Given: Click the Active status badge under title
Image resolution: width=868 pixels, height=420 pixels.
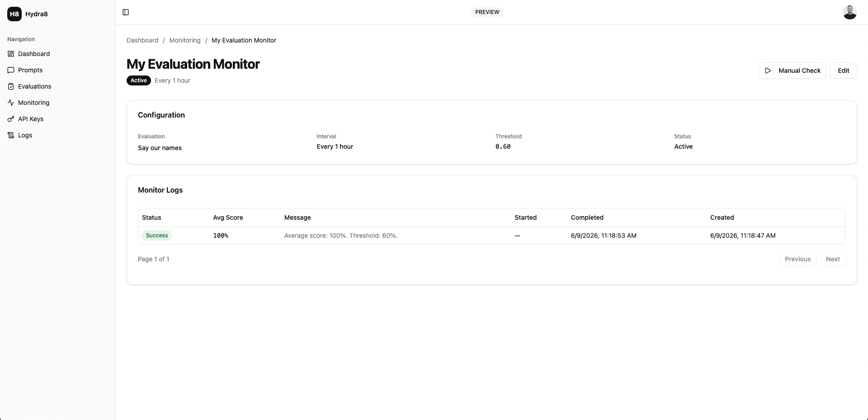Looking at the screenshot, I should [x=139, y=80].
